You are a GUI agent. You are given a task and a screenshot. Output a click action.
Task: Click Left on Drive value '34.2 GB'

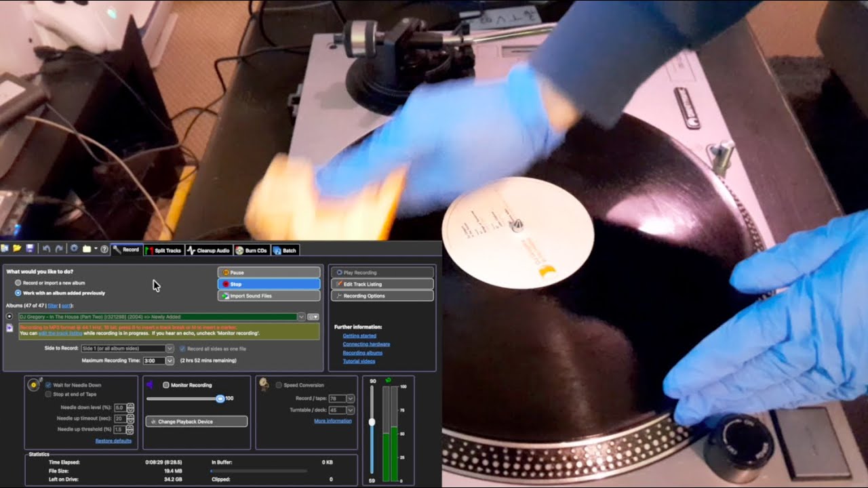[x=173, y=479]
